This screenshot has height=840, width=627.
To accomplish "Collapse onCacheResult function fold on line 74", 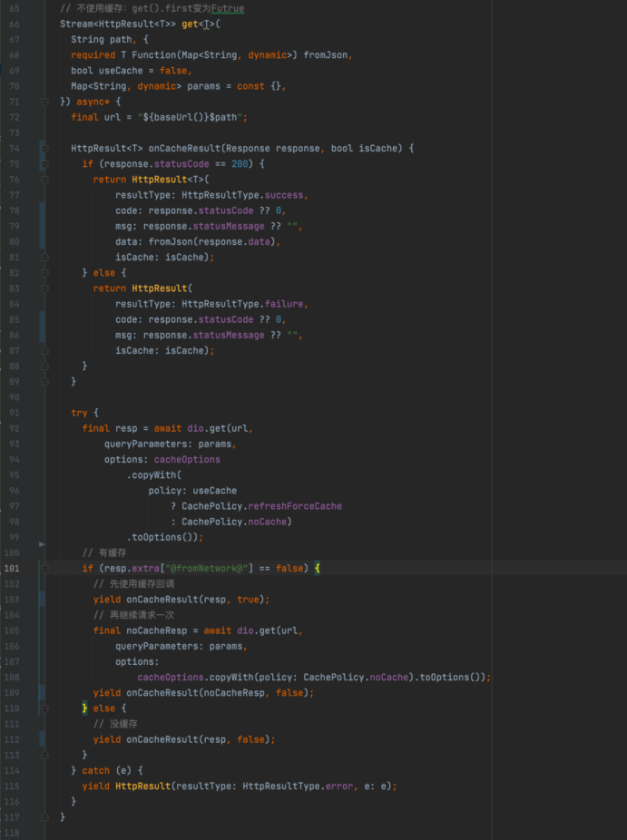I will coord(45,148).
